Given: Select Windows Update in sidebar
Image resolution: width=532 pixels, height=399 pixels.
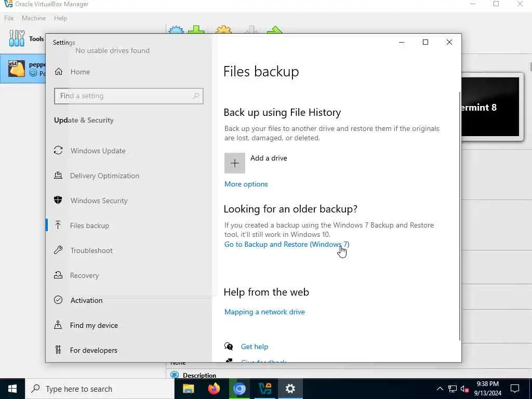Looking at the screenshot, I should pos(98,151).
